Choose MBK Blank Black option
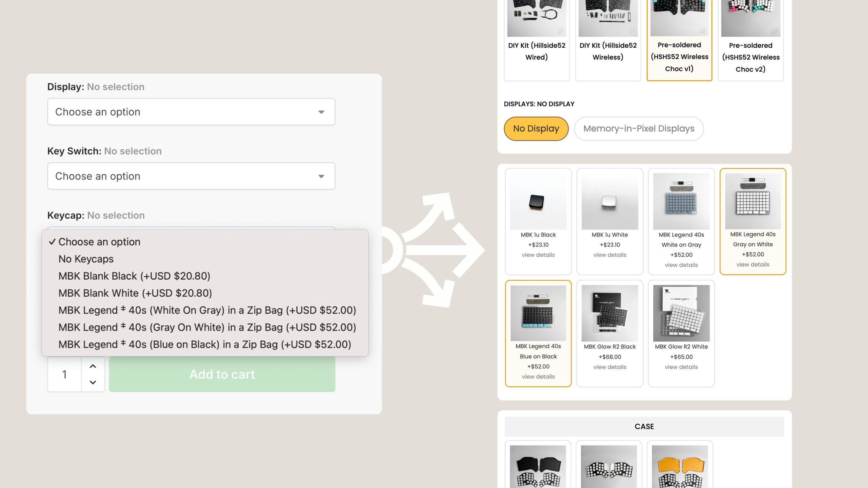The width and height of the screenshot is (868, 488). 134,276
